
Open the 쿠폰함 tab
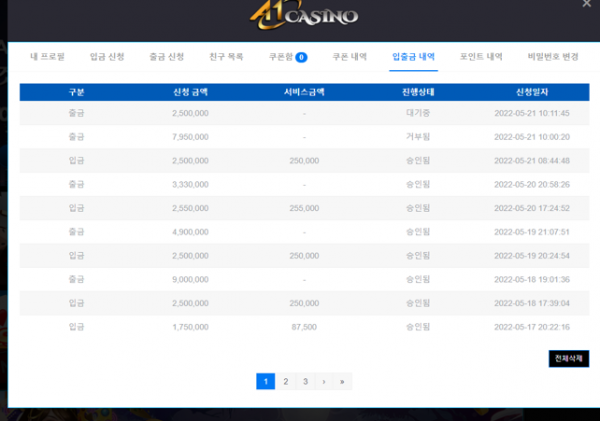click(x=282, y=58)
